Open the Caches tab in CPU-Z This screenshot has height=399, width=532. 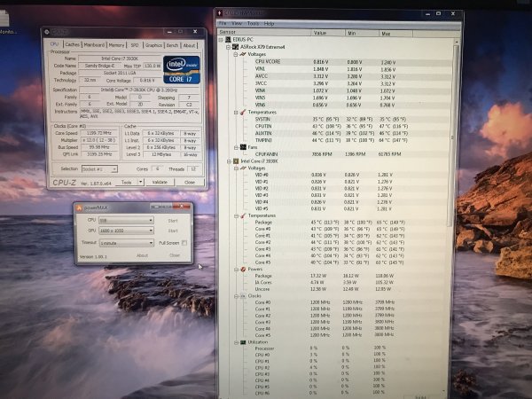click(x=72, y=45)
